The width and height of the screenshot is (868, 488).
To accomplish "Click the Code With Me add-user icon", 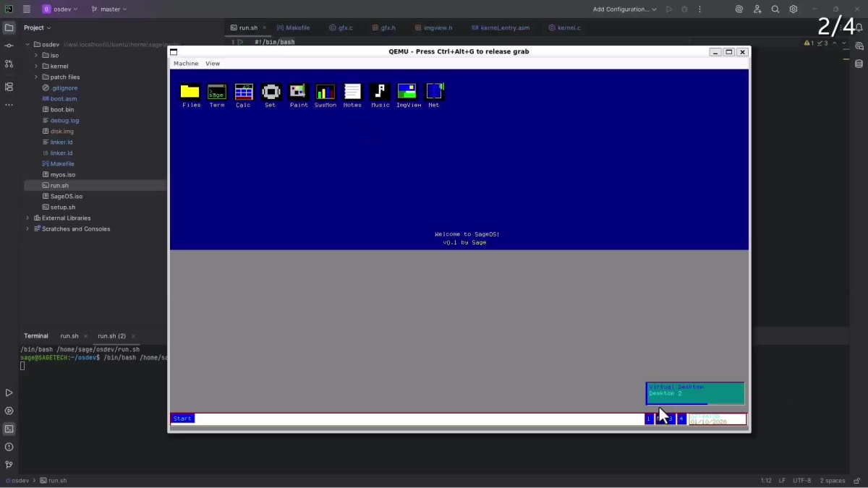I will (x=757, y=9).
